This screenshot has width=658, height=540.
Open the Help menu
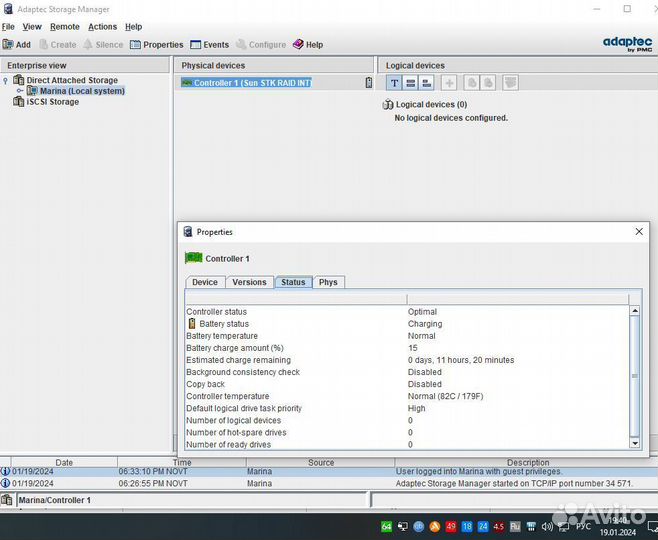[x=133, y=27]
